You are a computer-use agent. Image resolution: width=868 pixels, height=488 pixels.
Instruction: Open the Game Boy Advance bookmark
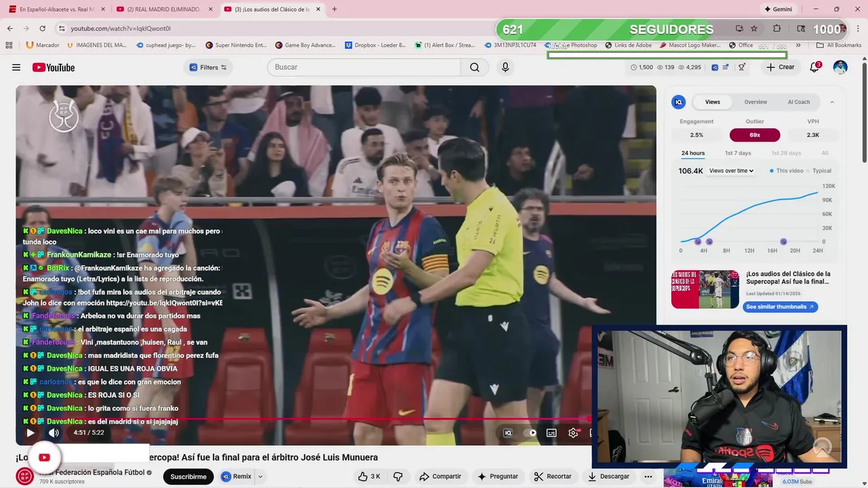(x=305, y=45)
